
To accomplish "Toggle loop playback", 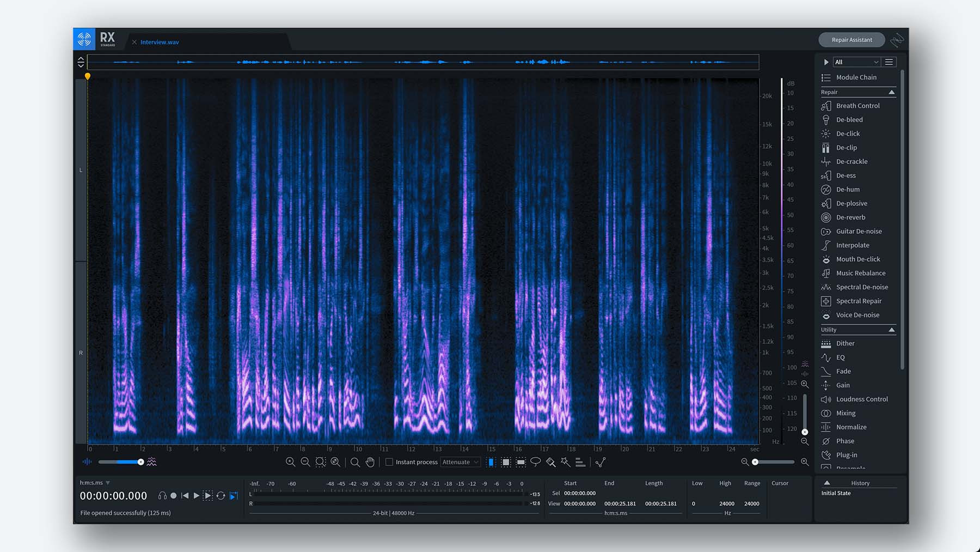I will (220, 496).
